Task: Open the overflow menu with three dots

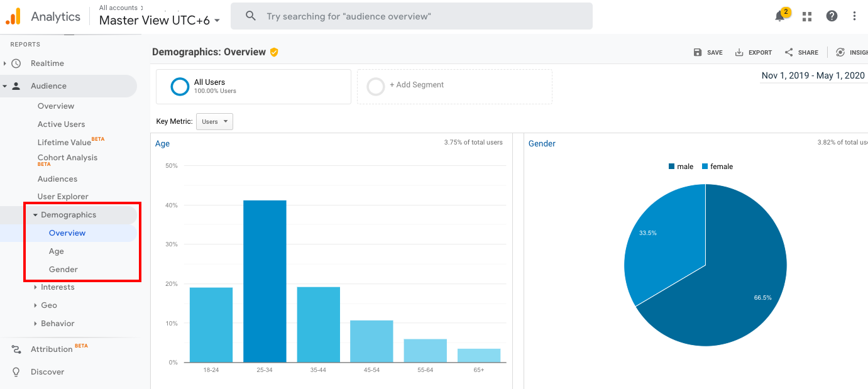Action: (x=855, y=16)
